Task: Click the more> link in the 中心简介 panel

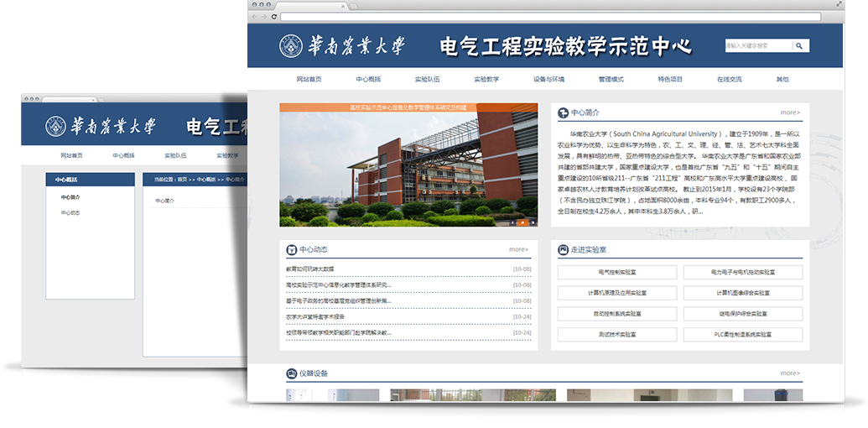Action: (790, 112)
